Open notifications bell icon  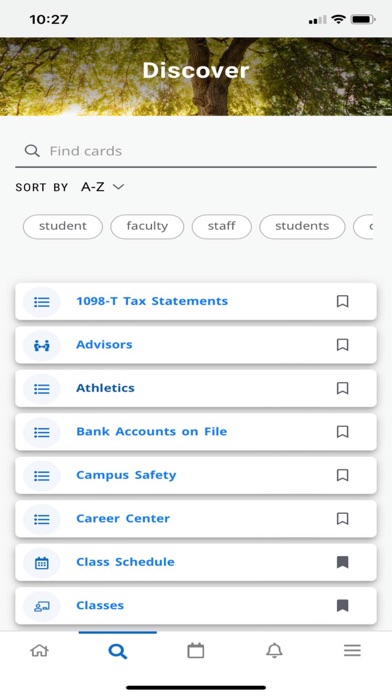(x=274, y=651)
